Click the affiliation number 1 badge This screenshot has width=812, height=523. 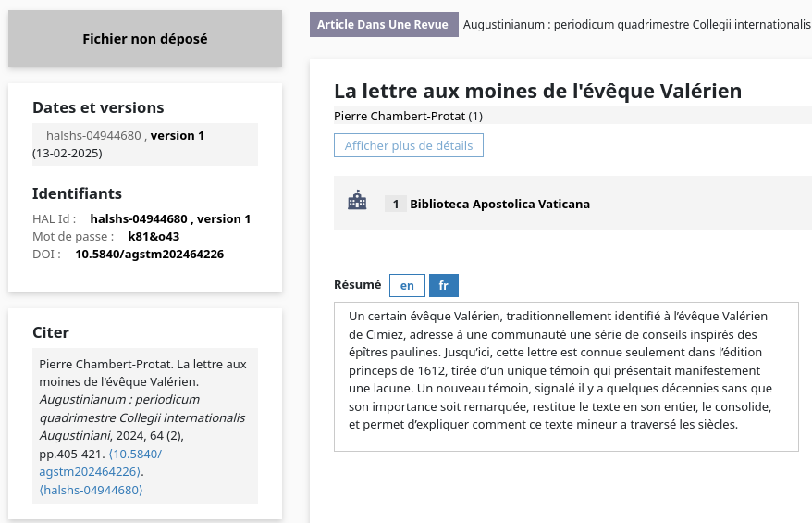[x=395, y=204]
